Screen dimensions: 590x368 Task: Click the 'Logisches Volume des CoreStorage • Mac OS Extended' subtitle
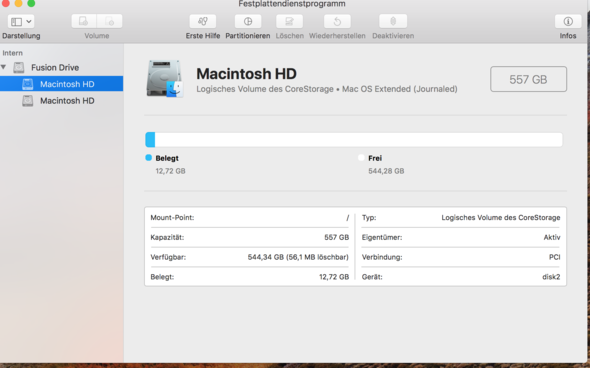click(x=327, y=89)
